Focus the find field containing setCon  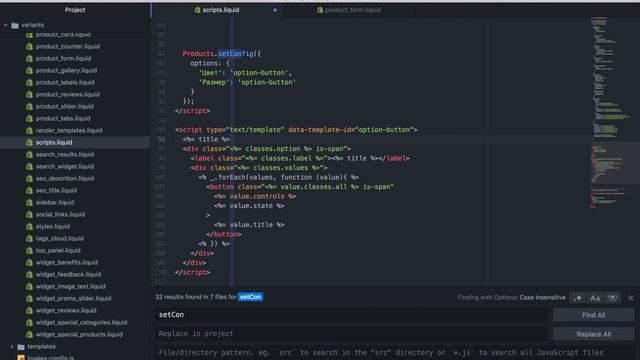[352, 315]
